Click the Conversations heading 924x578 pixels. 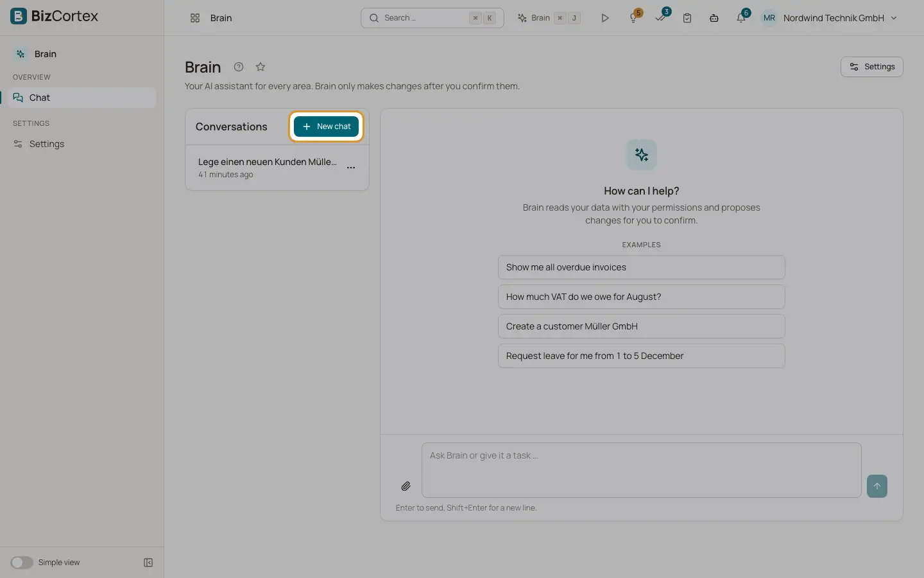coord(232,127)
